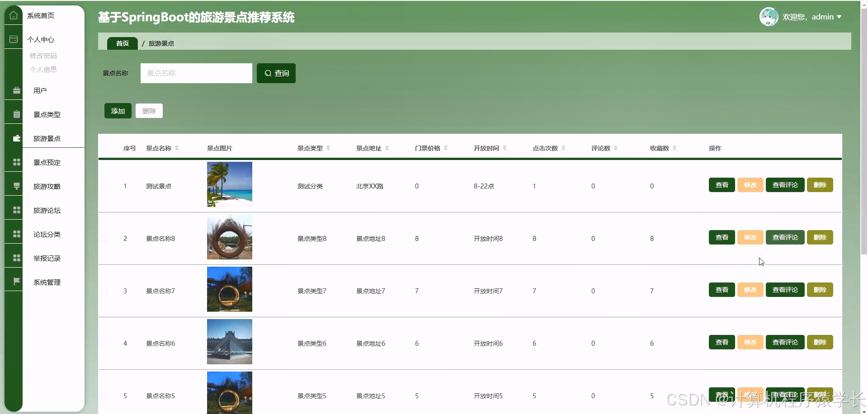Screen dimensions: 868x414
Task: Click the display icon next to 旅游攻略
Action: [17, 186]
